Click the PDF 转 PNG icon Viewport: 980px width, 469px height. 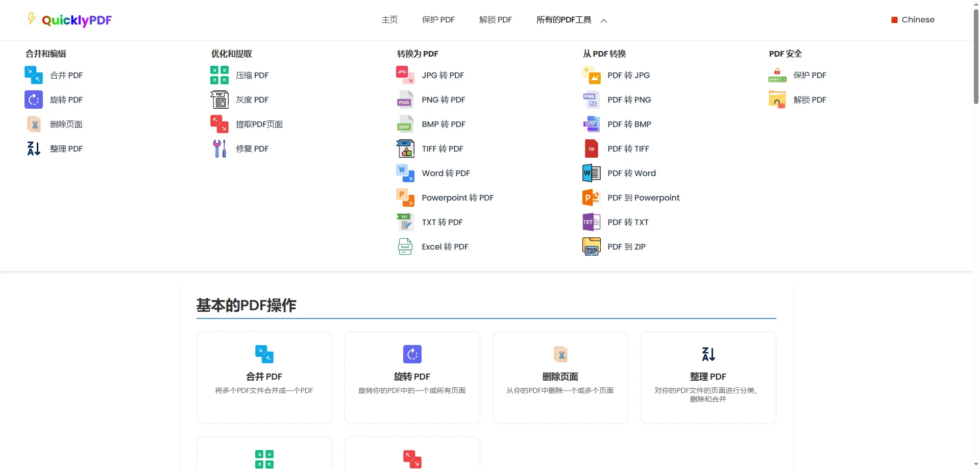click(x=591, y=100)
